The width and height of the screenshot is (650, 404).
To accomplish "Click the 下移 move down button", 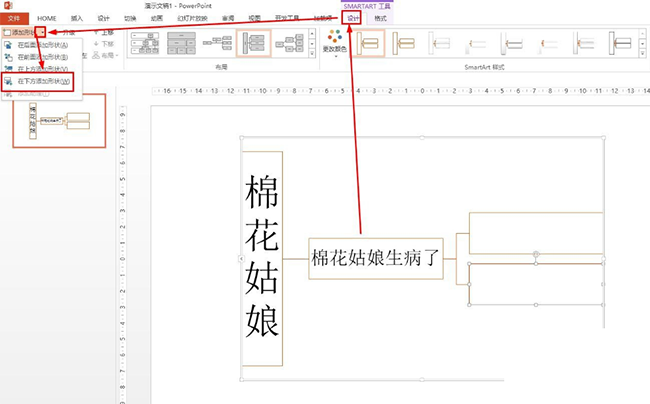I will tap(104, 44).
